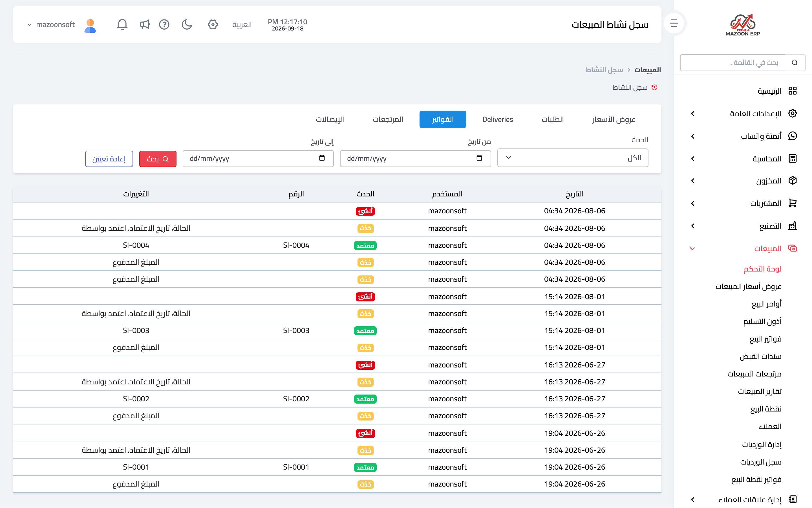The width and height of the screenshot is (812, 508).
Task: Click the التصنيع factory icon
Action: pos(793,226)
